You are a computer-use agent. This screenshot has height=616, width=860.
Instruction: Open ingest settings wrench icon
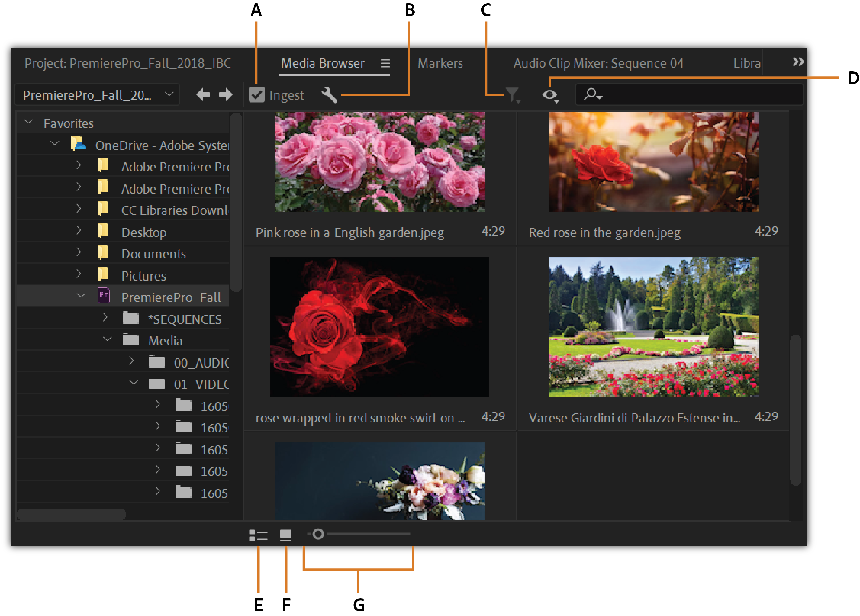(x=329, y=95)
